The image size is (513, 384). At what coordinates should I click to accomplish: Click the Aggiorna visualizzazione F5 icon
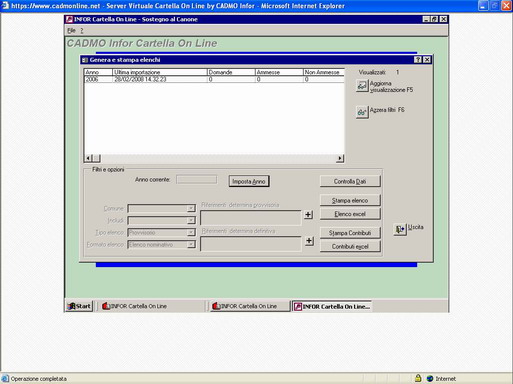click(362, 86)
